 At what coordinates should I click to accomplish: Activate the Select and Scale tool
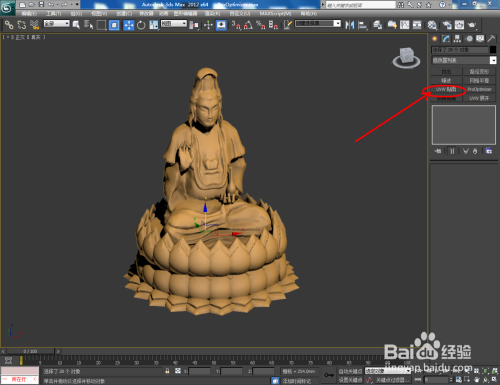pos(154,25)
